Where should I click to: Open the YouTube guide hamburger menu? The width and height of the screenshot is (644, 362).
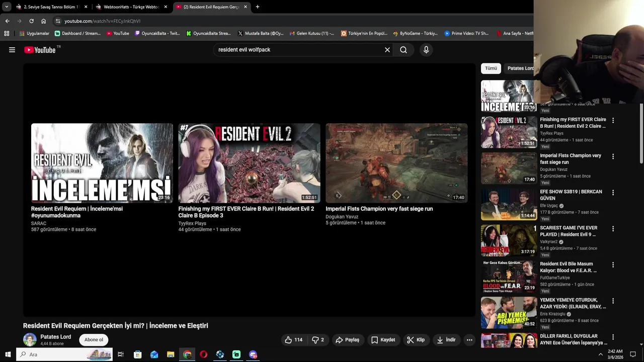coord(12,50)
